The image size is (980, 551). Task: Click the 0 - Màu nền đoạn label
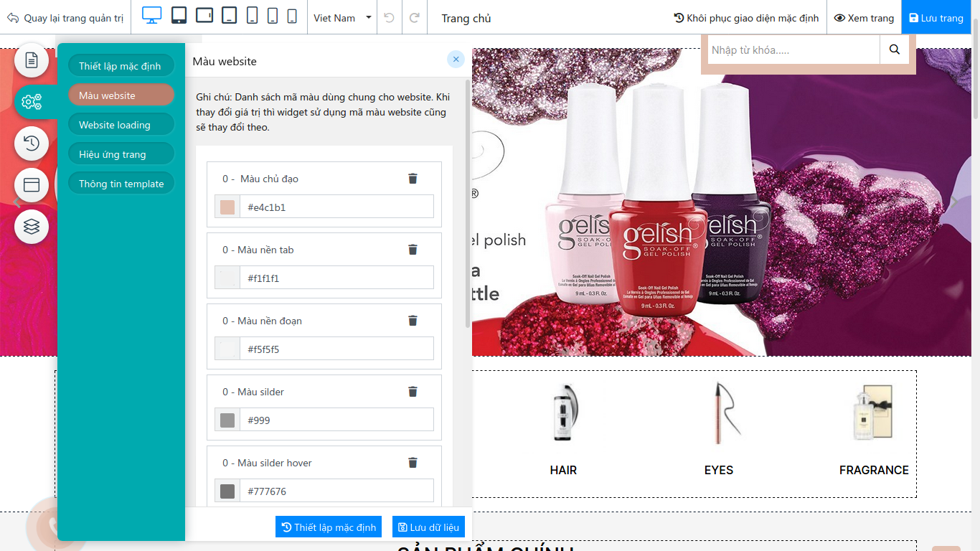[262, 321]
